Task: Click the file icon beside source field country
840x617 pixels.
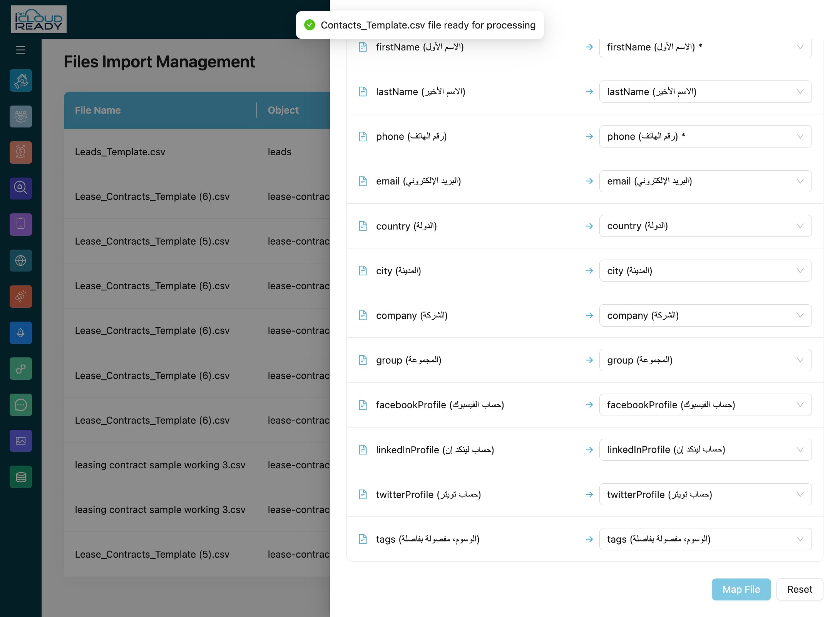Action: point(363,226)
